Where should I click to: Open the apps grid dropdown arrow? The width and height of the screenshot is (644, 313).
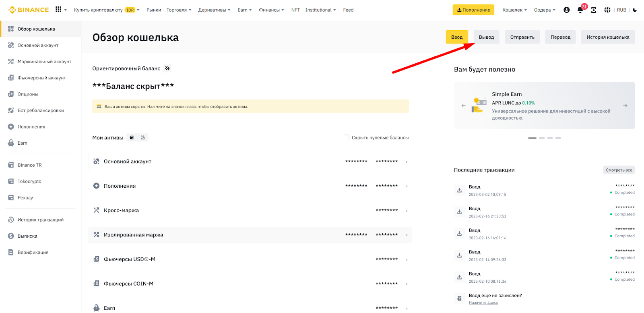click(66, 10)
